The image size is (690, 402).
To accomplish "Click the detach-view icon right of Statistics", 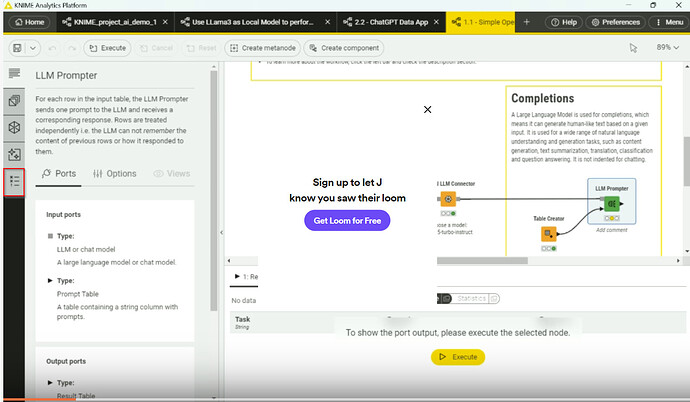I will click(x=494, y=299).
